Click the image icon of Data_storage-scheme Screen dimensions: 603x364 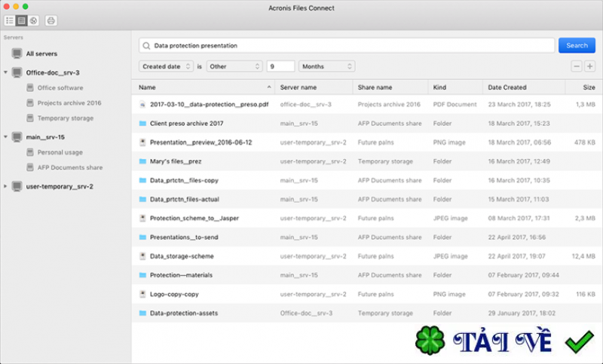click(x=142, y=256)
